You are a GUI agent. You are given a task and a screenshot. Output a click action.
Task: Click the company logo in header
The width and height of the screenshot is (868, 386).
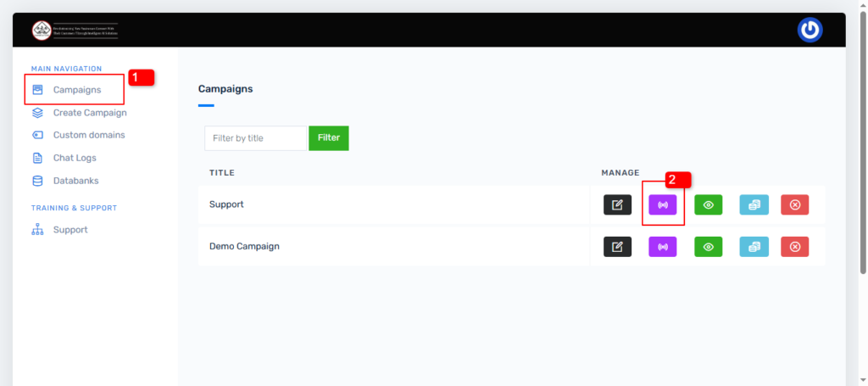(x=75, y=30)
